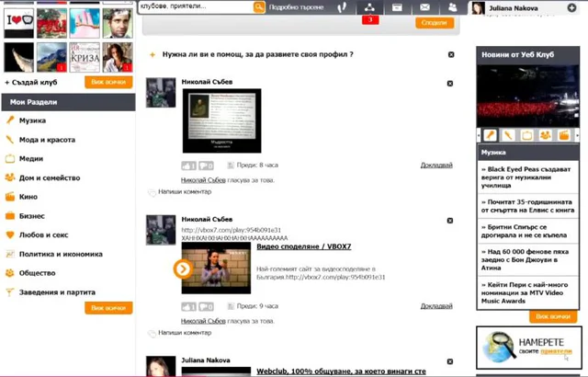Open the Бон Джоуви Атина news item
The image size is (588, 377).
525,259
